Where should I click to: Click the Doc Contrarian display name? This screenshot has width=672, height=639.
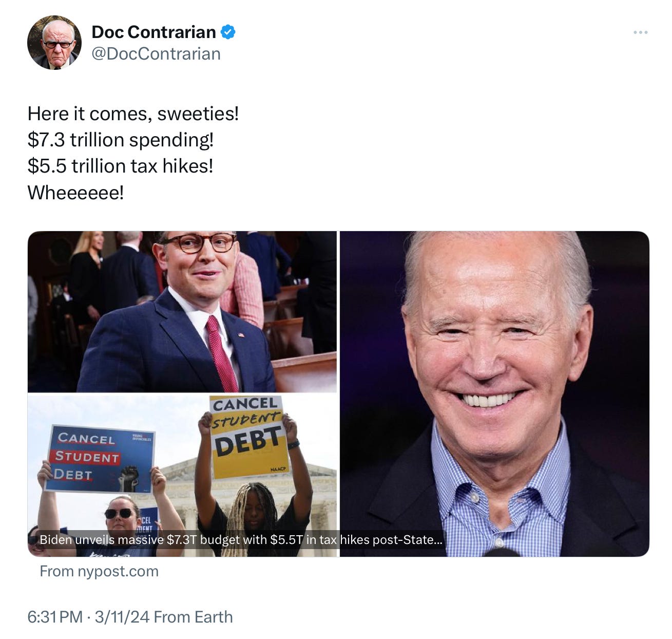tap(153, 32)
